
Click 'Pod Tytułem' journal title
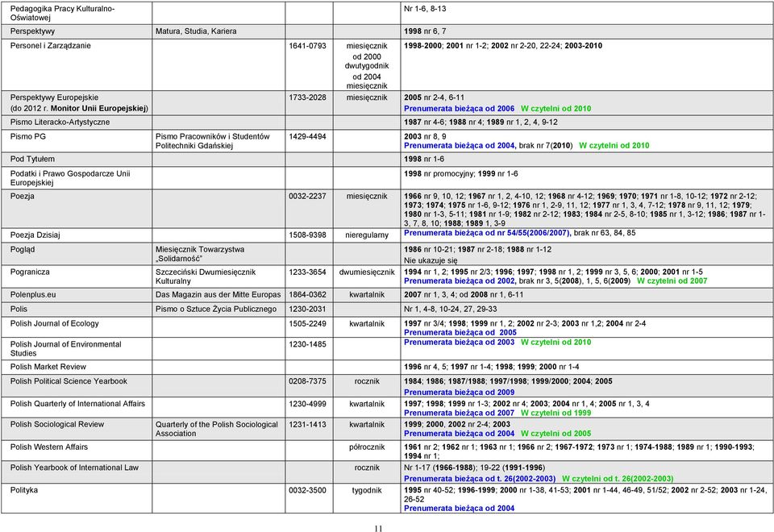coord(32,160)
